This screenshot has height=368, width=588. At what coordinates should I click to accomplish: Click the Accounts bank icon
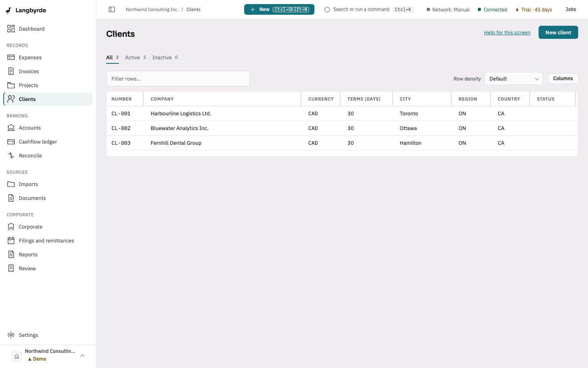[x=11, y=128]
